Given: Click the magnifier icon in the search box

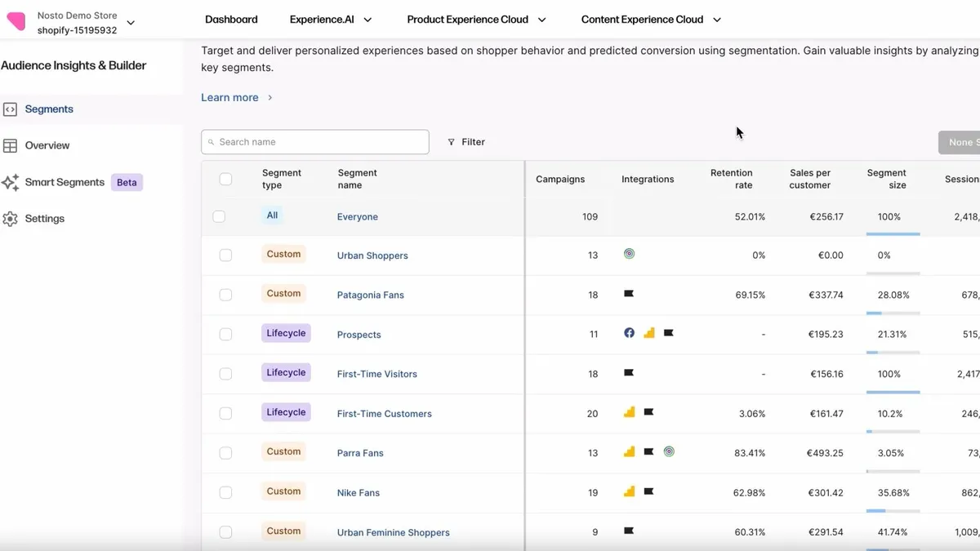Looking at the screenshot, I should point(212,142).
